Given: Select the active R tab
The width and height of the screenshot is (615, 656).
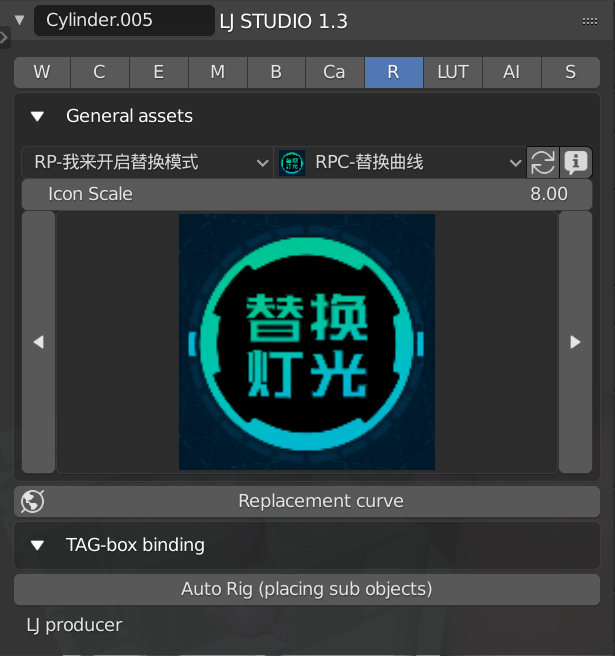Looking at the screenshot, I should pyautogui.click(x=393, y=72).
